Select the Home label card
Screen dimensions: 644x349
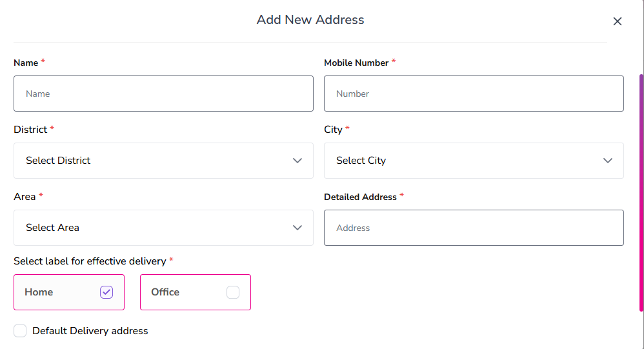coord(69,292)
